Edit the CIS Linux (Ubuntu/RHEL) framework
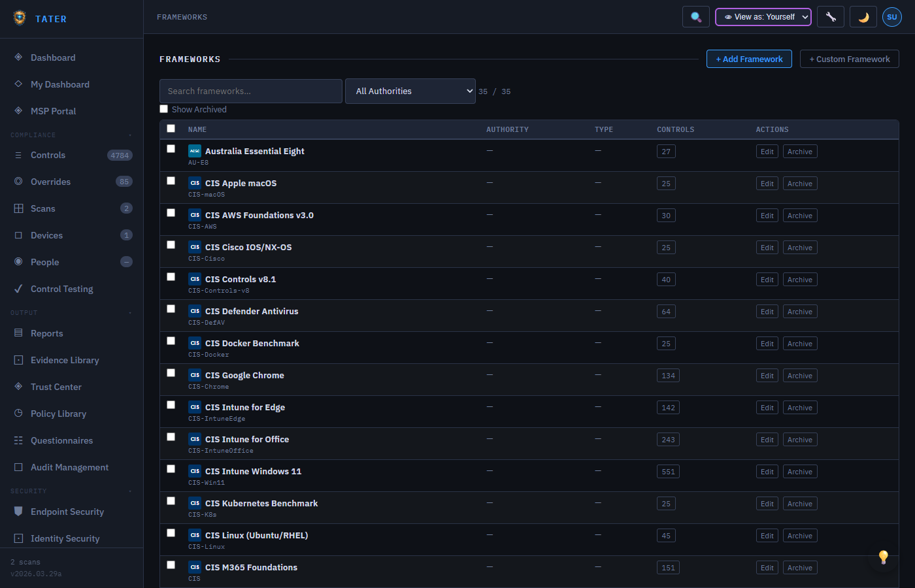915x588 pixels. point(767,536)
